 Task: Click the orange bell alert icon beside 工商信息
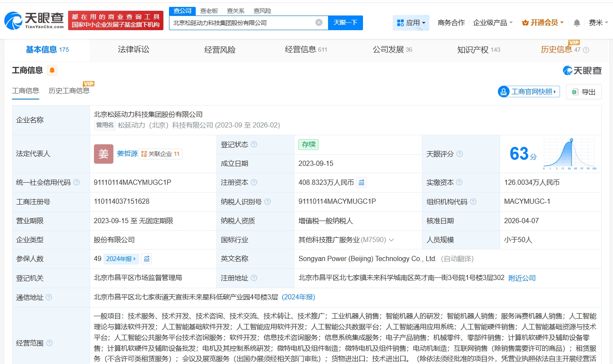tap(52, 70)
